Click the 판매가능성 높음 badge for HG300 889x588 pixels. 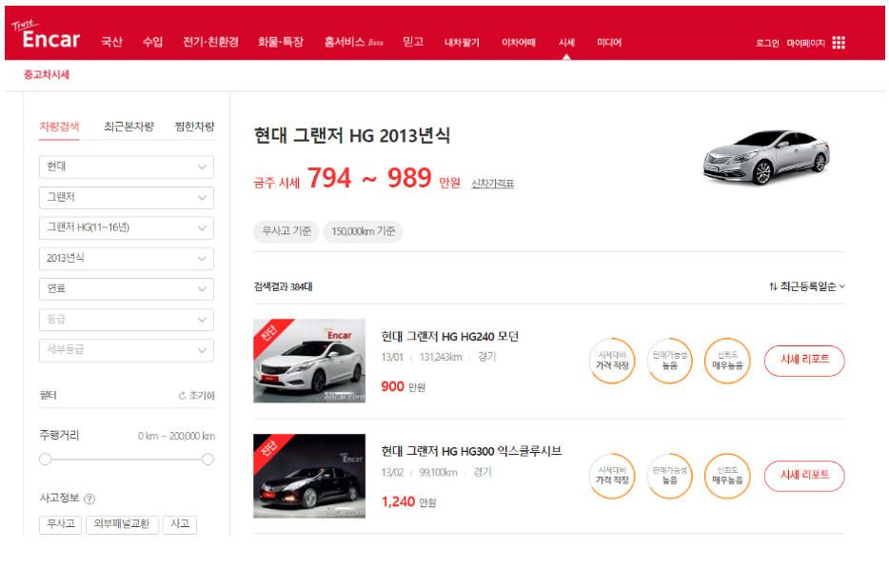669,476
